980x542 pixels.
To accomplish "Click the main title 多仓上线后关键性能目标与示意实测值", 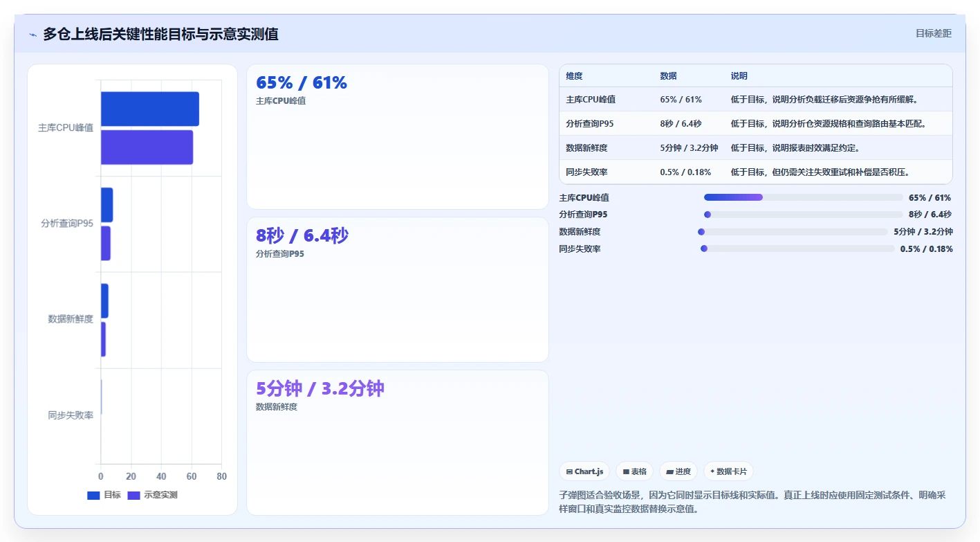I will (160, 34).
